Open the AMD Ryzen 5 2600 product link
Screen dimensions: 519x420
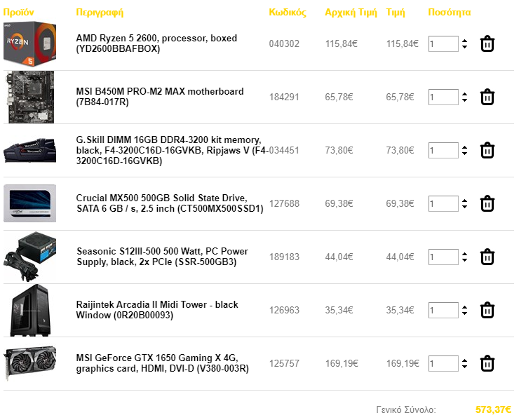tap(156, 43)
